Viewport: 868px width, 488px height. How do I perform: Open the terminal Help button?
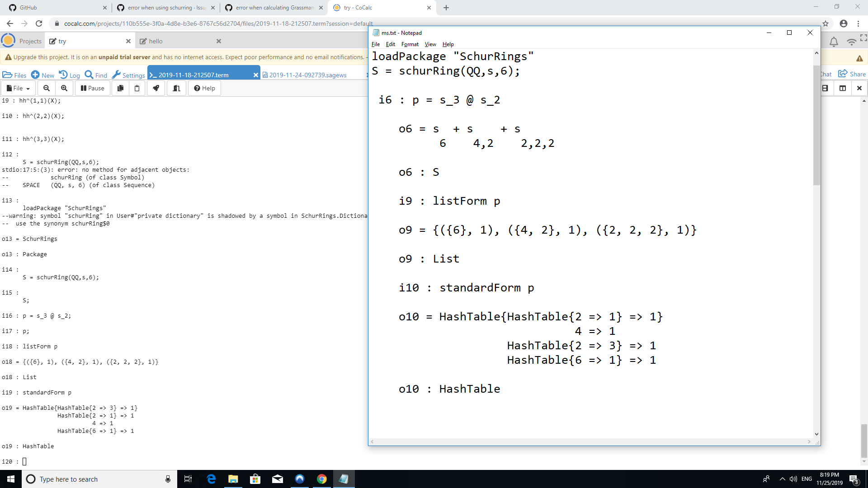204,88
